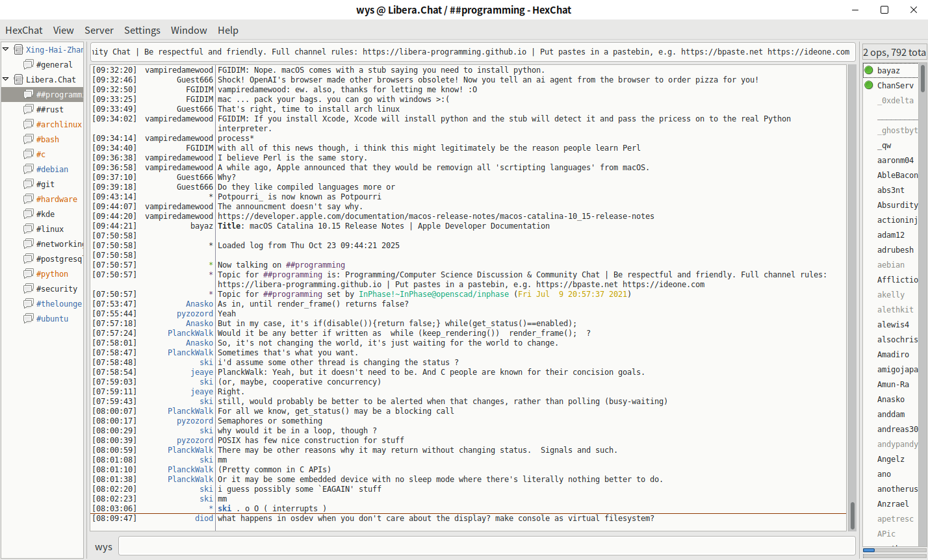Click the Xing-Hai-Zhan server icon
The height and width of the screenshot is (560, 928).
[18, 49]
